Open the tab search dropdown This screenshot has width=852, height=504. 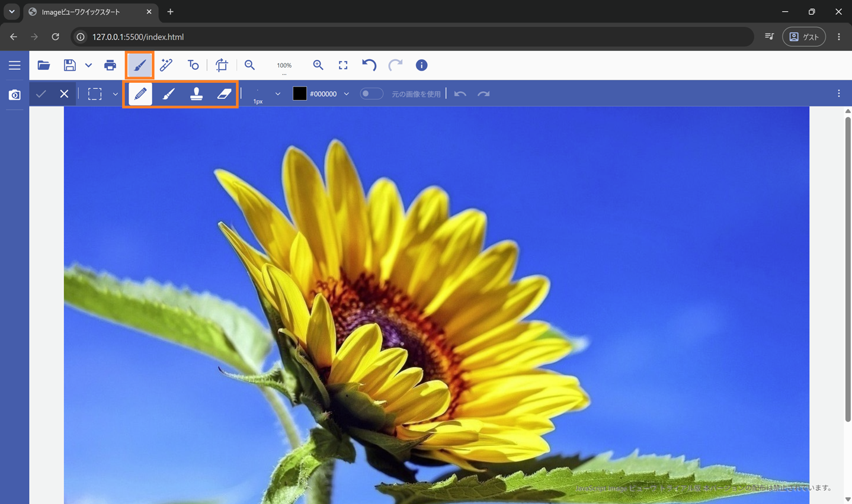[11, 12]
